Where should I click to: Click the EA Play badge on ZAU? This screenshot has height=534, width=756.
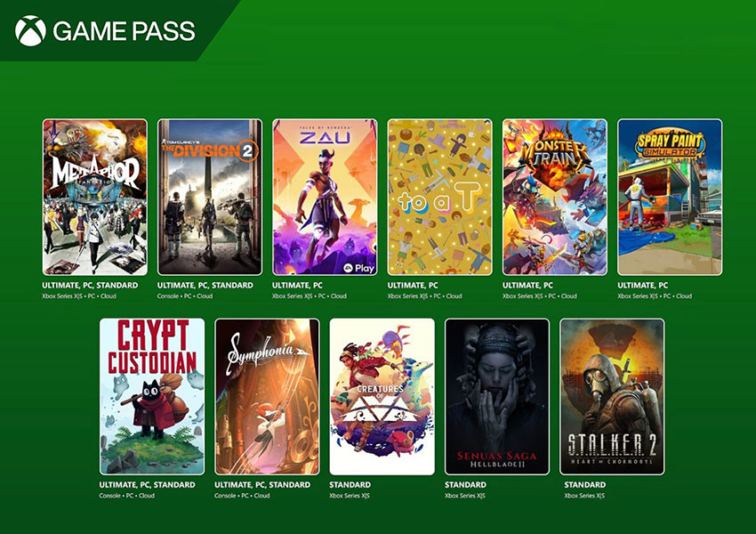tap(358, 268)
